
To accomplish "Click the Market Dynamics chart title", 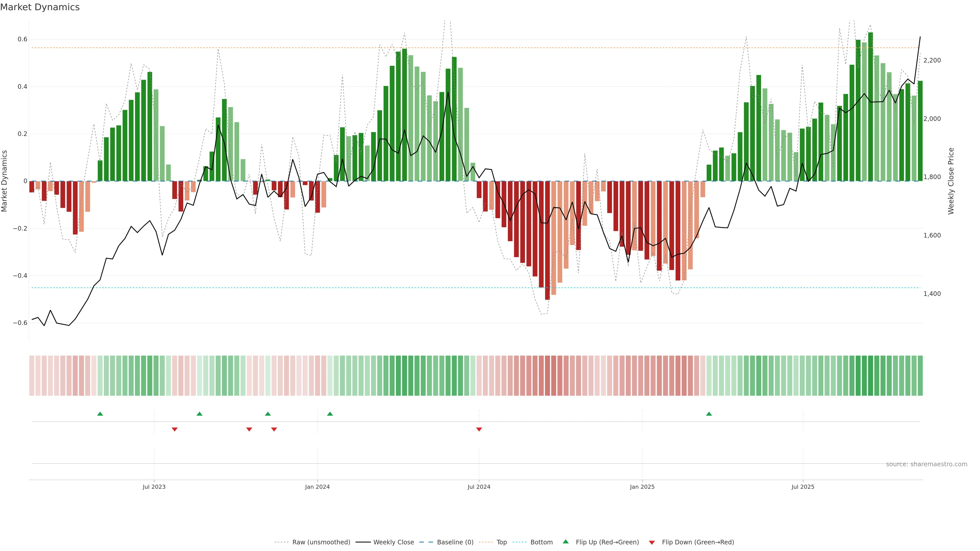I will tap(40, 7).
